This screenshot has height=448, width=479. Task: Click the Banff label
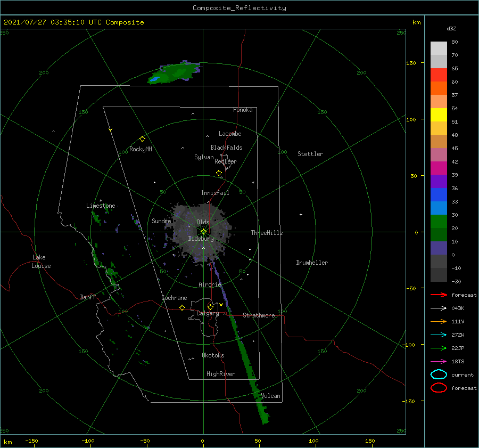[x=88, y=297]
